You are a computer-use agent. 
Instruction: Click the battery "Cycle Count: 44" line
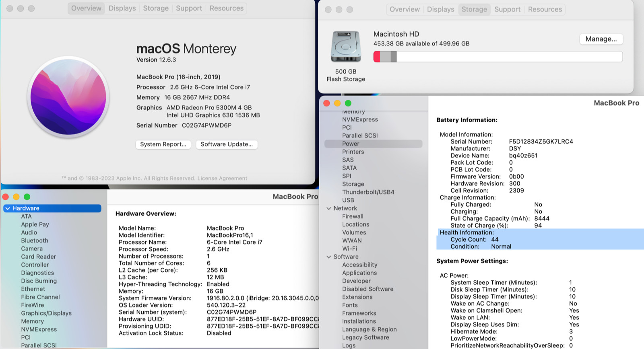[475, 239]
